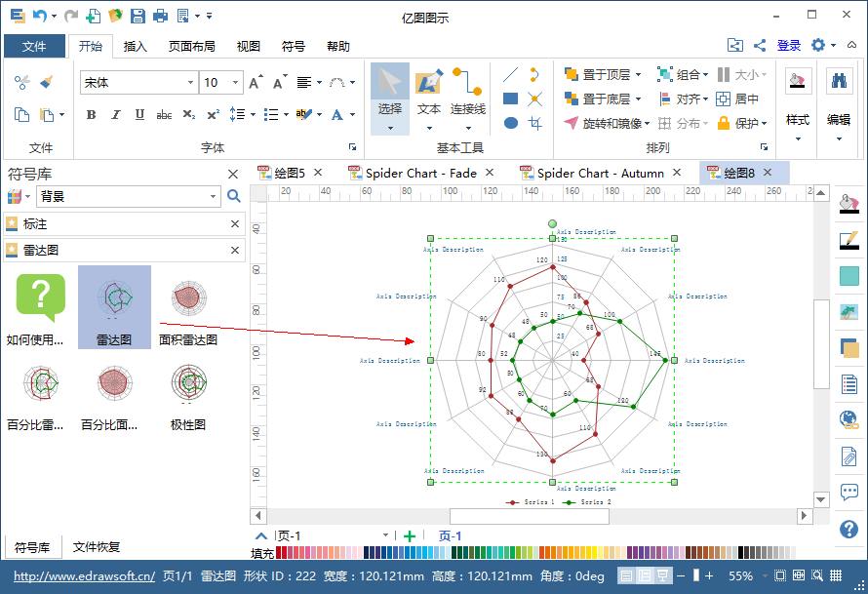Open the 页-1 page selector dropdown
868x594 pixels.
tap(386, 535)
